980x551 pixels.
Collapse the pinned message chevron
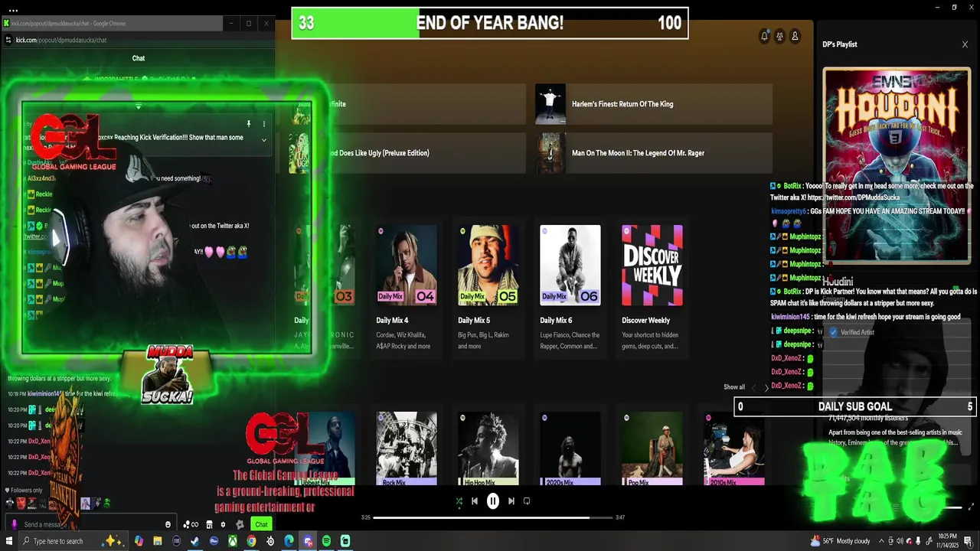click(x=263, y=140)
